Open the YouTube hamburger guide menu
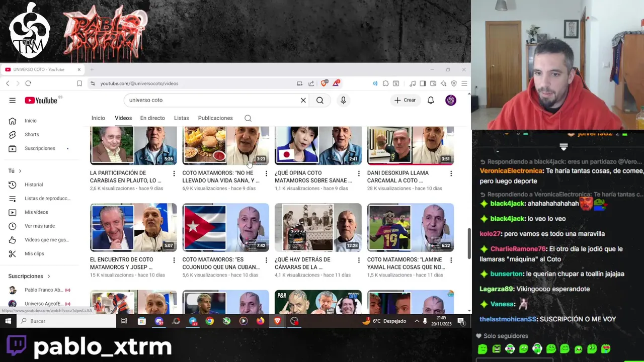Screen dimensions: 644x362 [12, 100]
